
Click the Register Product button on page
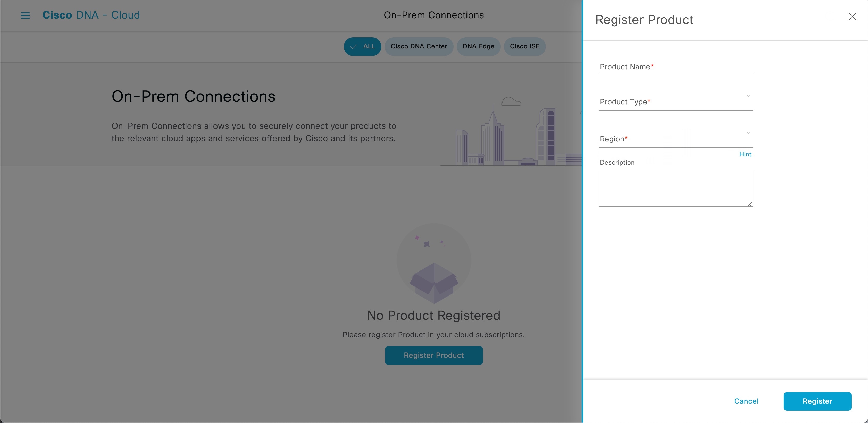pos(434,355)
